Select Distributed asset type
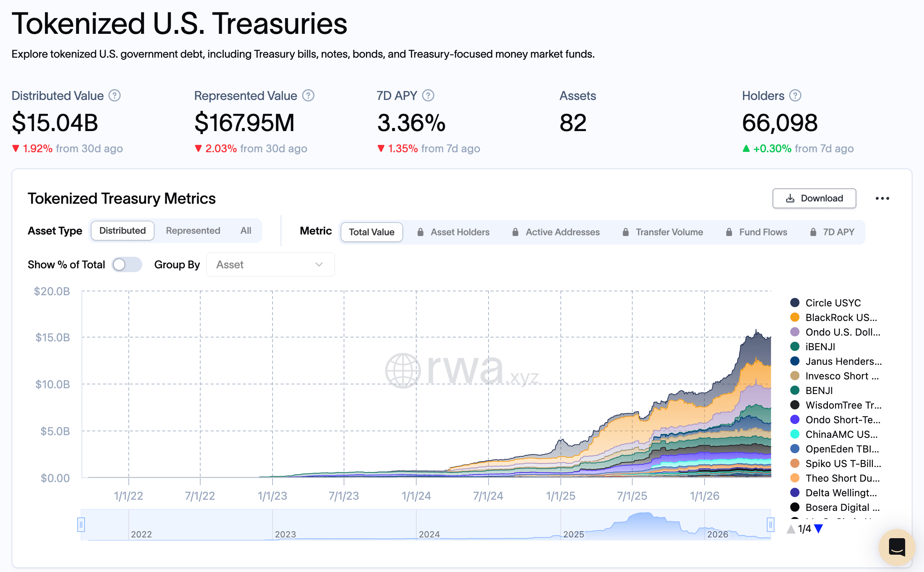Viewport: 924px width, 572px height. [123, 231]
